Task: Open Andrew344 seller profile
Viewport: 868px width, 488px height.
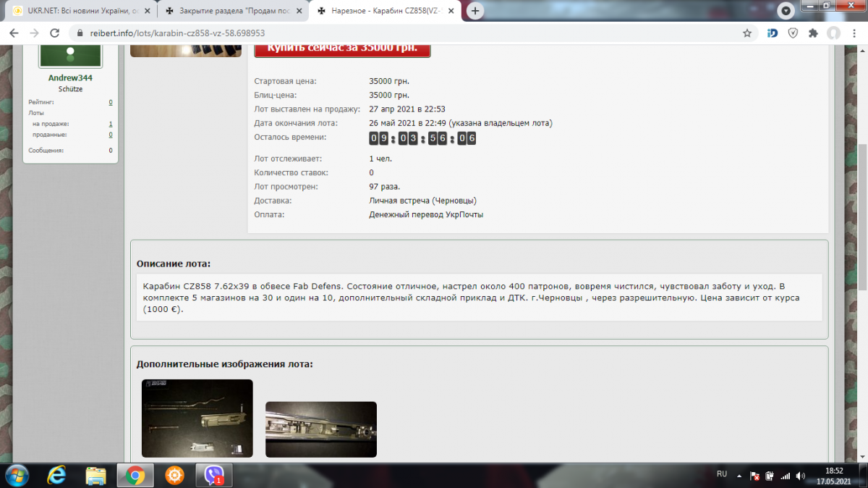Action: coord(70,77)
